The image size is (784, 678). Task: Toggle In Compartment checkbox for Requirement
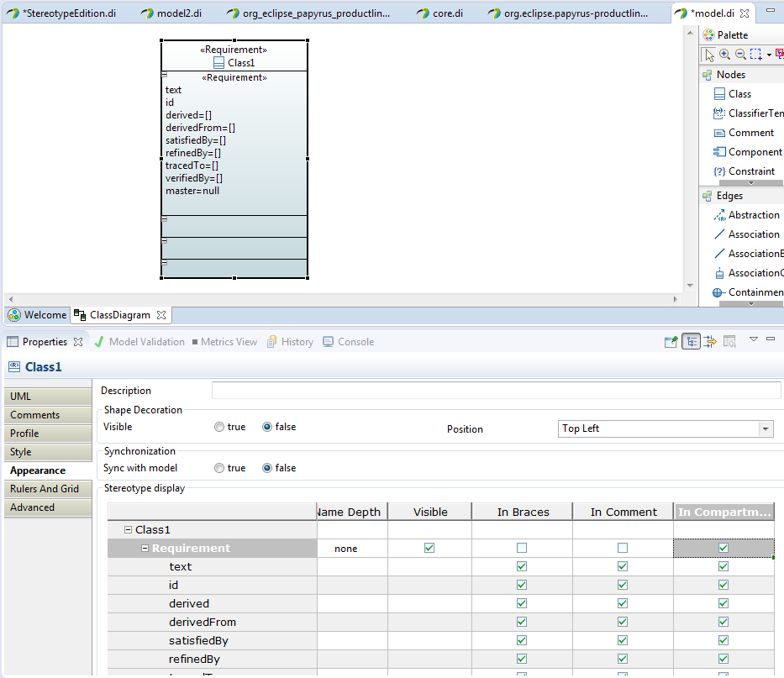point(723,548)
